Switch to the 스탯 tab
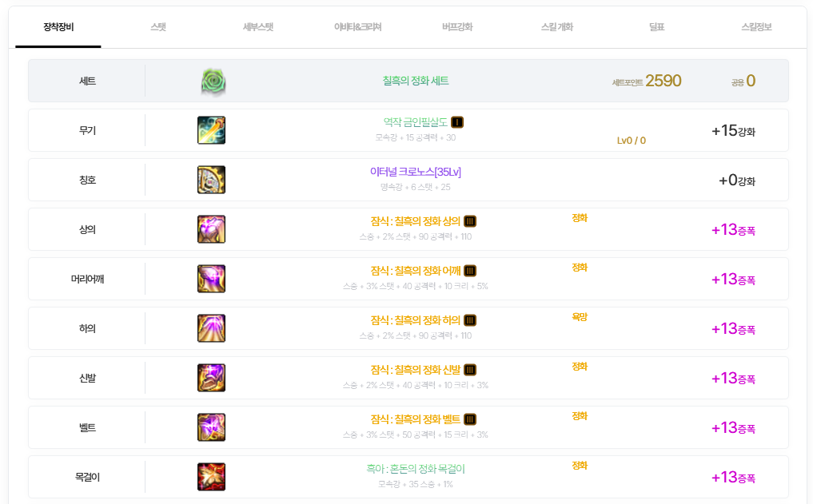The height and width of the screenshot is (504, 813). [x=158, y=27]
